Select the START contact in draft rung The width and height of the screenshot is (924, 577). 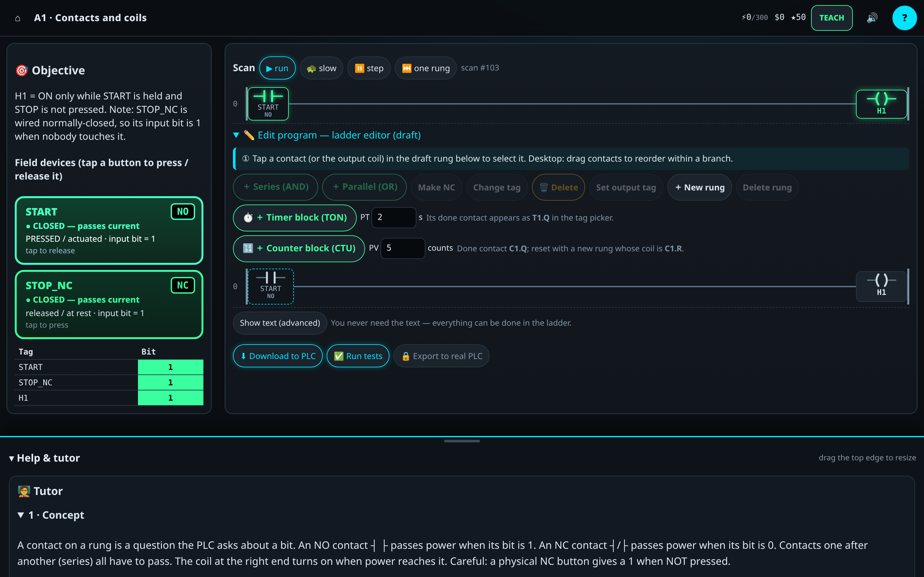coord(270,287)
